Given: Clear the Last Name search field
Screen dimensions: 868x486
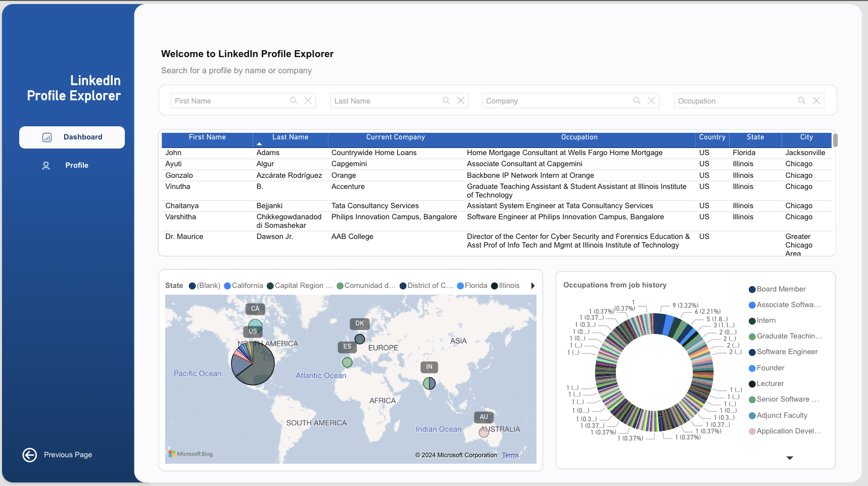Looking at the screenshot, I should pos(461,101).
